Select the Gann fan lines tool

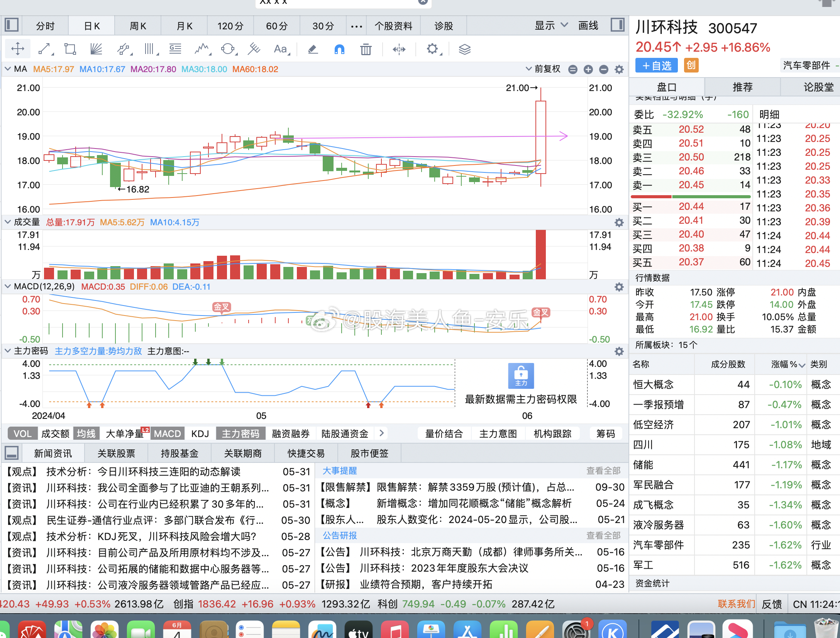(96, 49)
